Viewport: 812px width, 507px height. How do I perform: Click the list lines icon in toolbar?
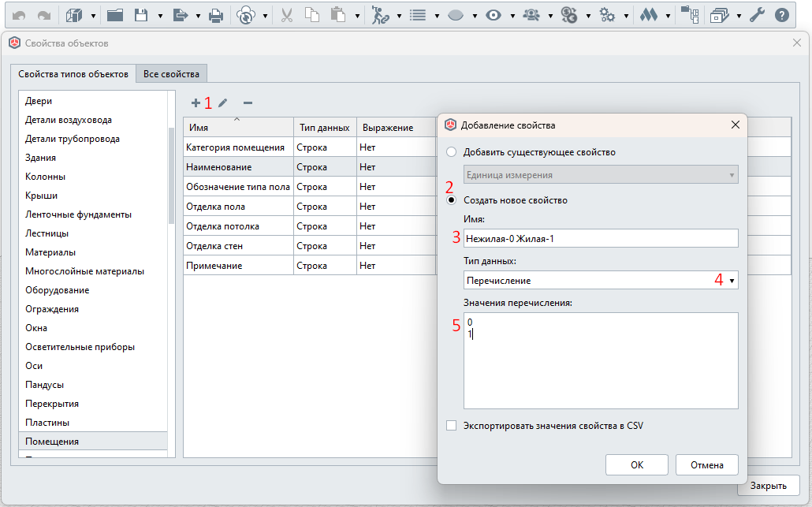[418, 16]
